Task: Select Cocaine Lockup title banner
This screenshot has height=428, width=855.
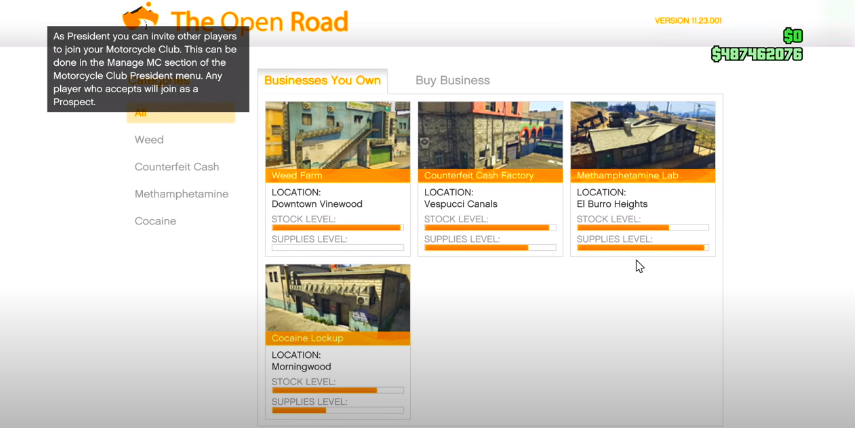Action: pos(338,338)
